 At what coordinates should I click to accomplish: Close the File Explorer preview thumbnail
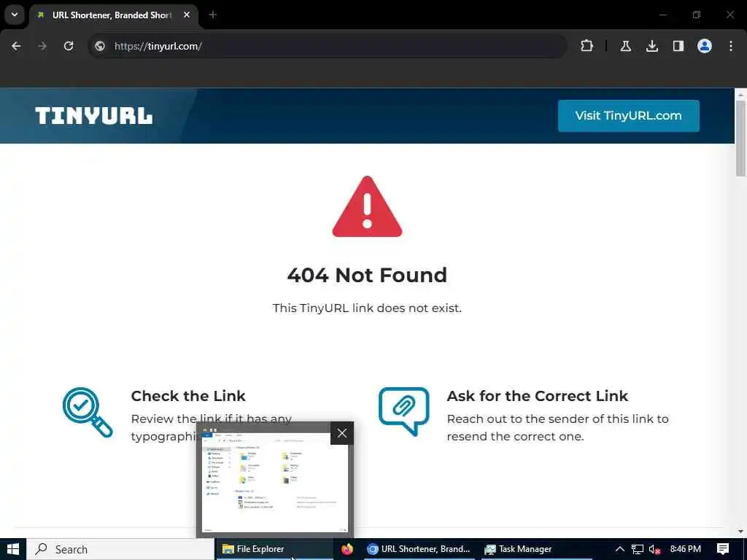[x=342, y=433]
